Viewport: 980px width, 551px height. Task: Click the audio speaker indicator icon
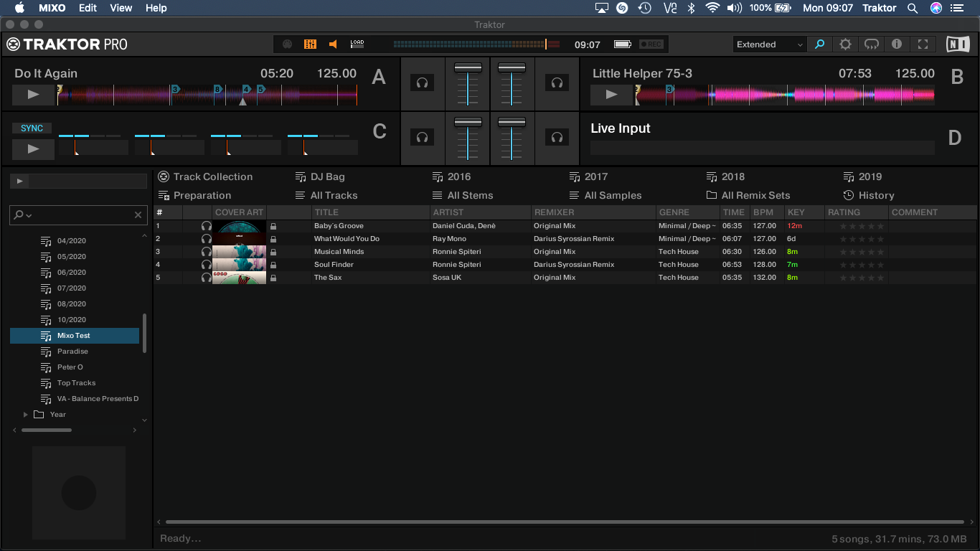click(333, 44)
